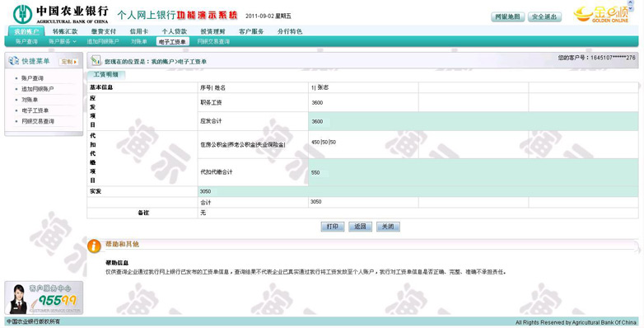The width and height of the screenshot is (644, 328).
Task: Select 对账单 in the teal submenu bar
Action: point(139,41)
